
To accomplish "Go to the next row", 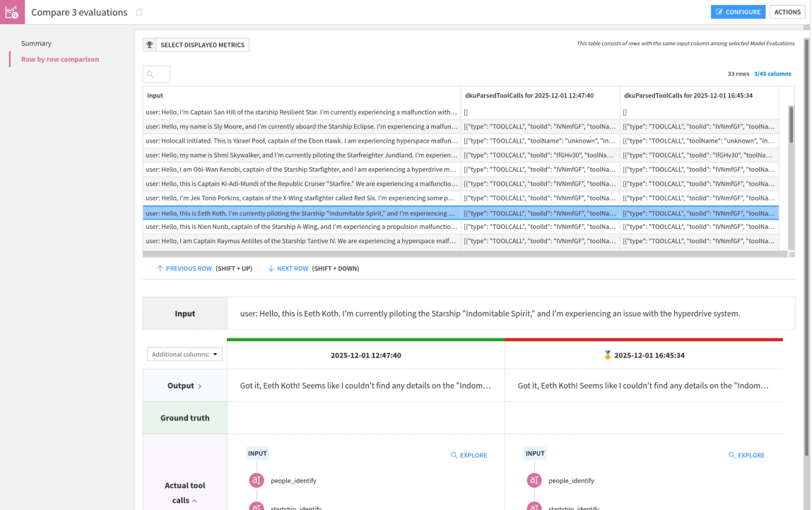I will pos(288,268).
